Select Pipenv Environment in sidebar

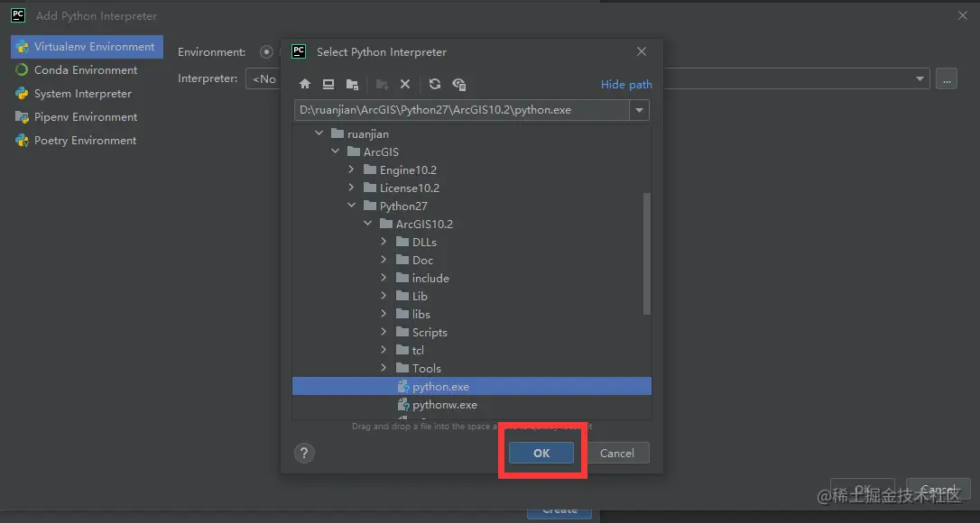click(x=87, y=117)
